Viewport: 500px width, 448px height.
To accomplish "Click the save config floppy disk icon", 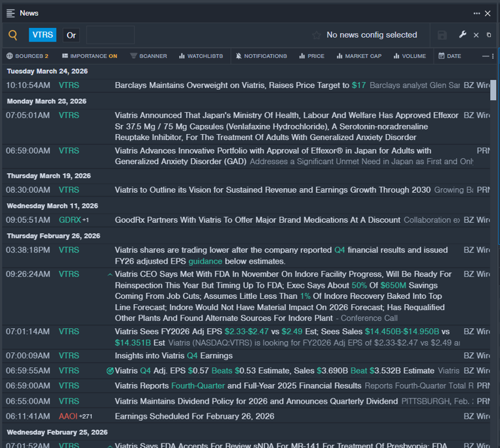I will [442, 35].
